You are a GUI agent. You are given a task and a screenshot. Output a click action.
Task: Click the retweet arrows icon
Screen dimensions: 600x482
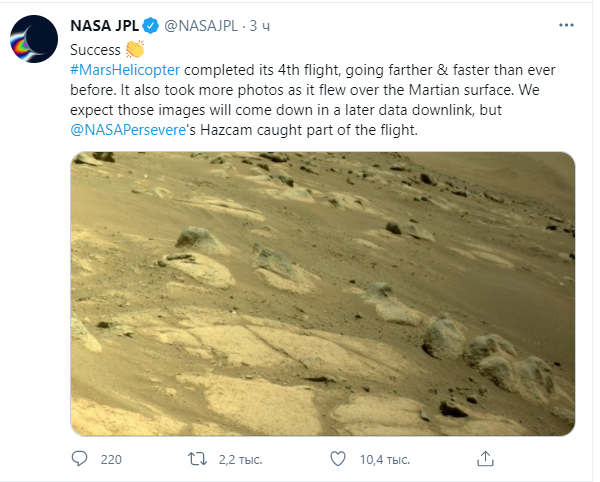pos(199,458)
